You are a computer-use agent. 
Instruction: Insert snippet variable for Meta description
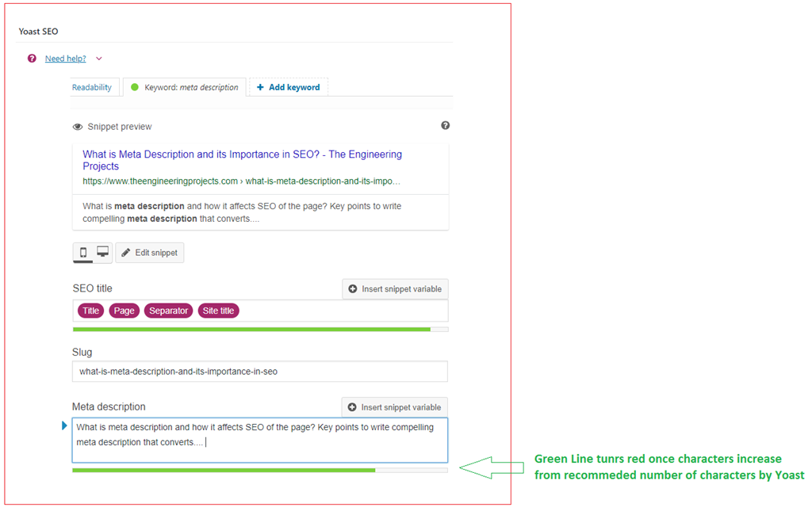[x=394, y=407]
